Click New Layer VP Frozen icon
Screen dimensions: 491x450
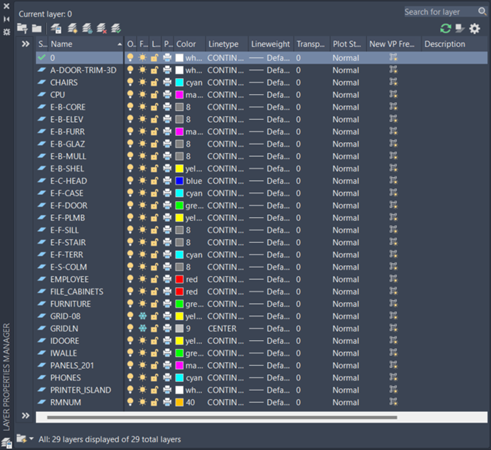[87, 29]
